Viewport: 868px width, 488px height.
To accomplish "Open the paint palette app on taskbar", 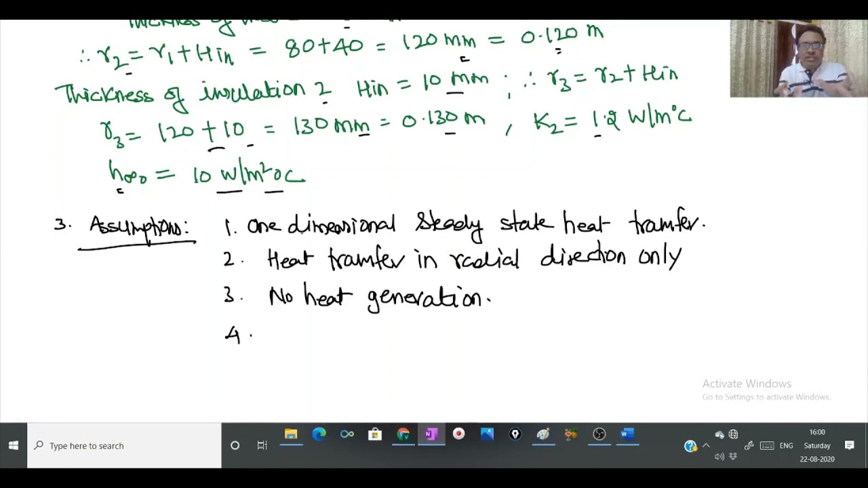I will click(543, 434).
